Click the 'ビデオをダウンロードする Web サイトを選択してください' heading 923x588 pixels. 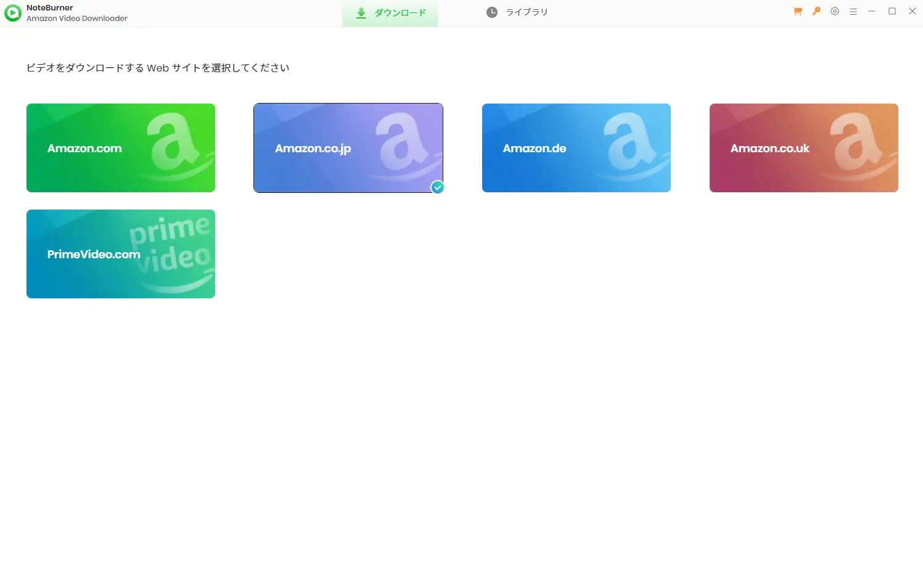tap(158, 68)
